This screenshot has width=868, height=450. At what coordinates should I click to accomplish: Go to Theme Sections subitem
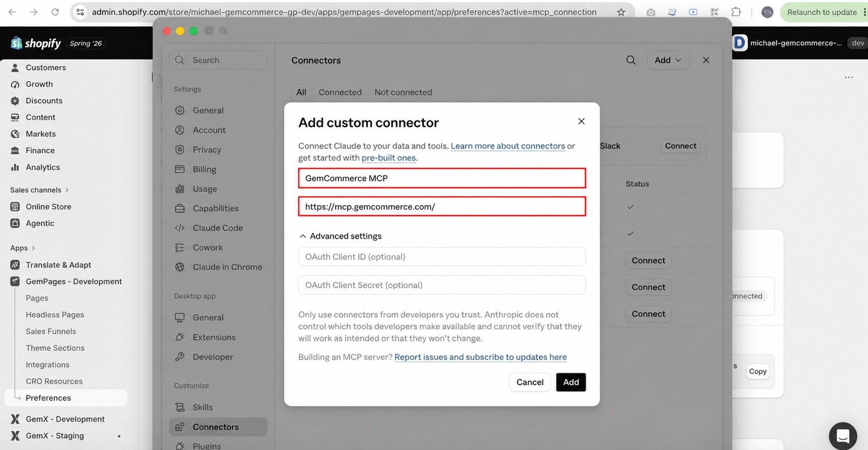click(55, 348)
